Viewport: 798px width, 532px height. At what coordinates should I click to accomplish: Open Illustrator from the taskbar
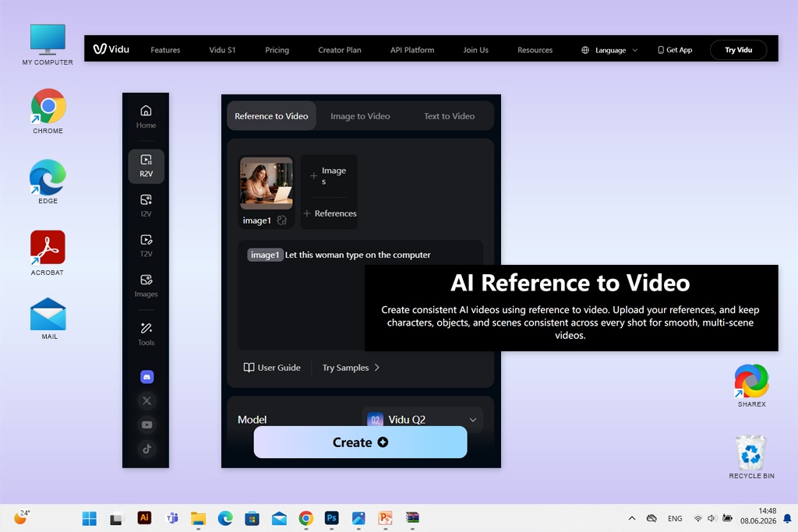144,518
